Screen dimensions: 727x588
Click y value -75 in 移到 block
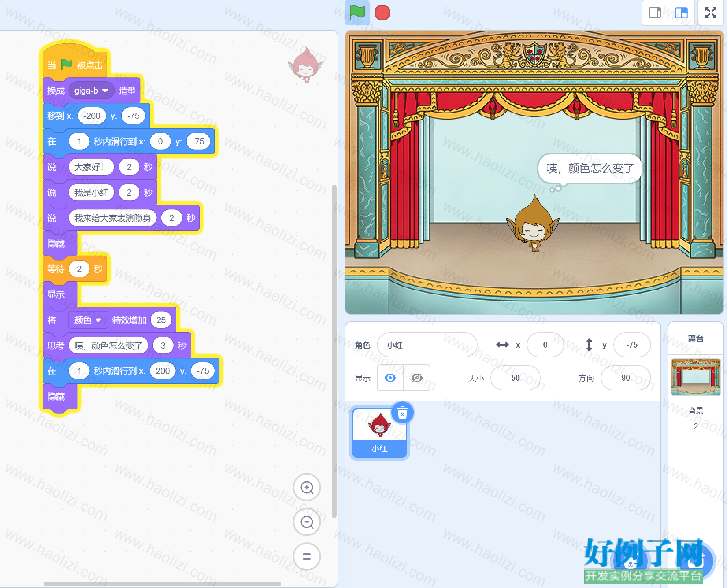pyautogui.click(x=134, y=116)
